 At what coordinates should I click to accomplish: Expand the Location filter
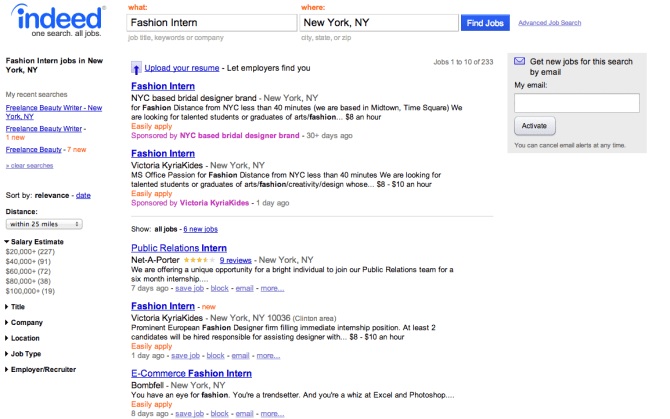click(25, 338)
